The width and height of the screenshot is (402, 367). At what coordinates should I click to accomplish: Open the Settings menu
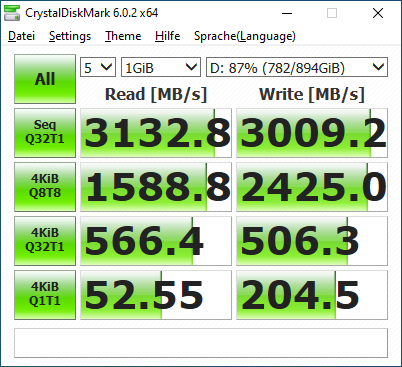pos(70,36)
